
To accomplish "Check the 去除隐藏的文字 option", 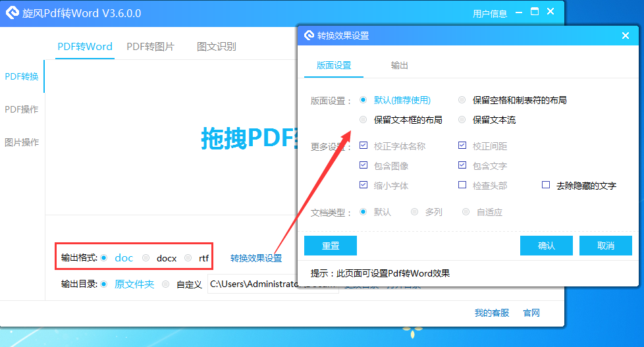I will [x=546, y=185].
